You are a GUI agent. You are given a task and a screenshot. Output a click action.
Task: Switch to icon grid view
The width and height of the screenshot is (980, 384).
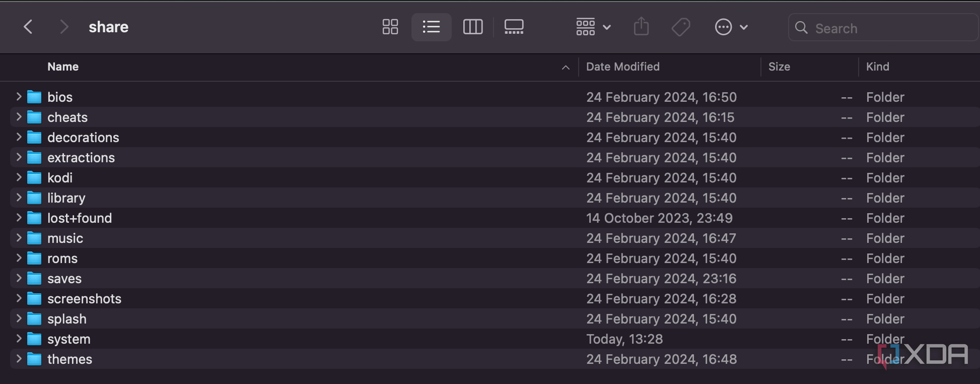(x=390, y=27)
